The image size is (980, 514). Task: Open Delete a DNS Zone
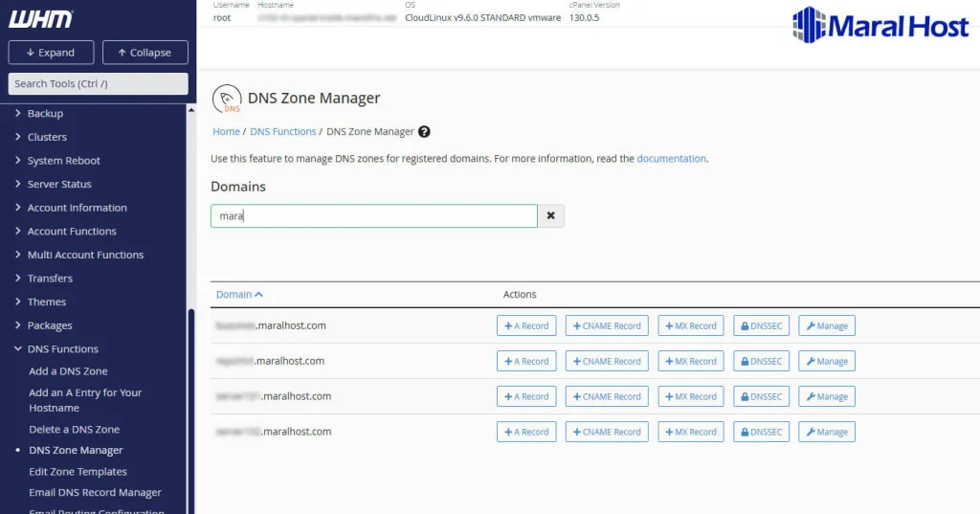point(74,430)
